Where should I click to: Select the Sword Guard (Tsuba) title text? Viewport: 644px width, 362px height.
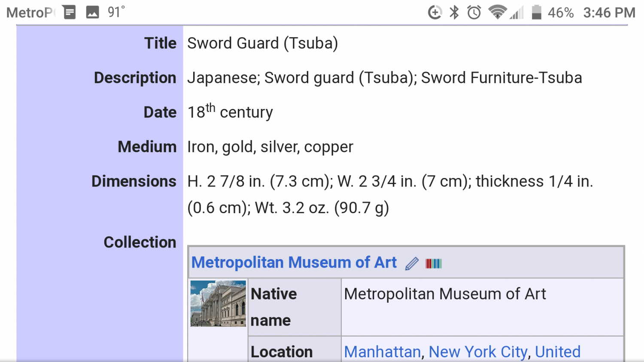tap(263, 43)
